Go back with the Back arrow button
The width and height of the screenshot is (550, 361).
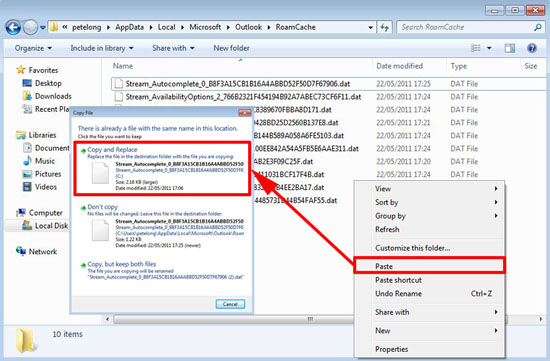pyautogui.click(x=13, y=27)
